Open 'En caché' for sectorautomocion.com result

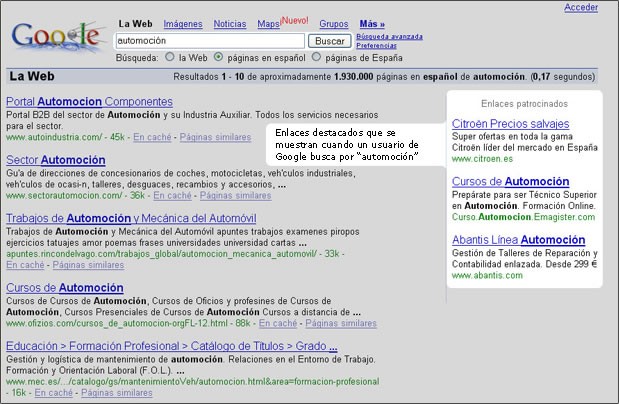tap(173, 195)
